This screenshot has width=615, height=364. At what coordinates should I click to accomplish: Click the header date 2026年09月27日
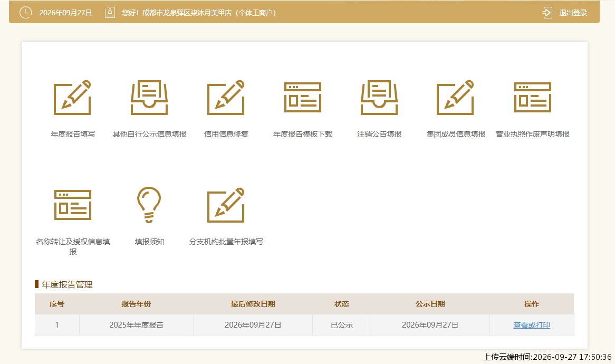65,13
